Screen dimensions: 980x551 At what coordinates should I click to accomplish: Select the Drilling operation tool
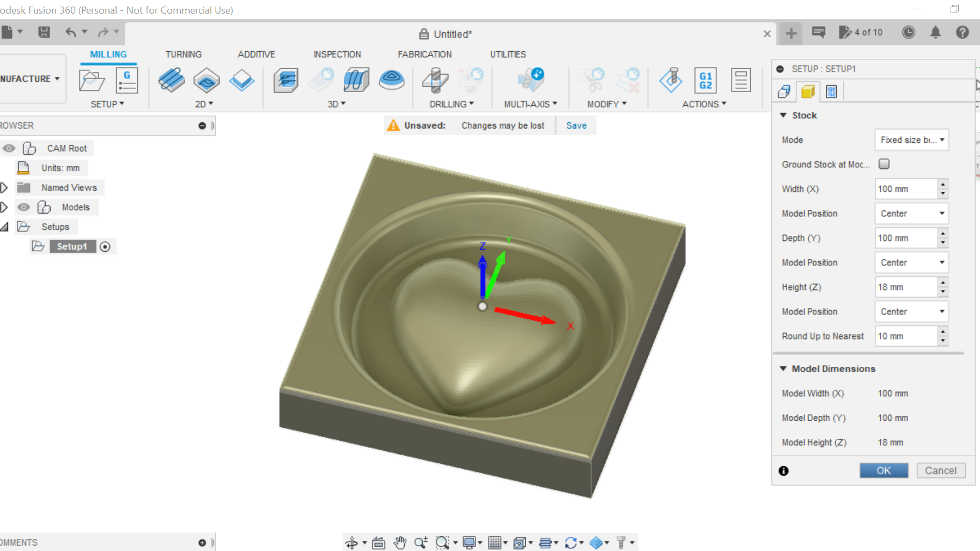point(434,80)
